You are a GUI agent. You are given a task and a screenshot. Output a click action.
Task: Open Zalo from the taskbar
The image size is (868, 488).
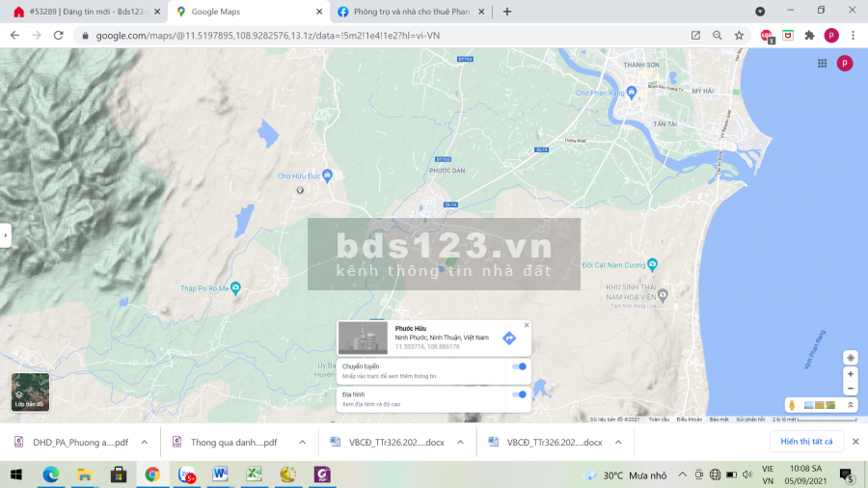(186, 474)
